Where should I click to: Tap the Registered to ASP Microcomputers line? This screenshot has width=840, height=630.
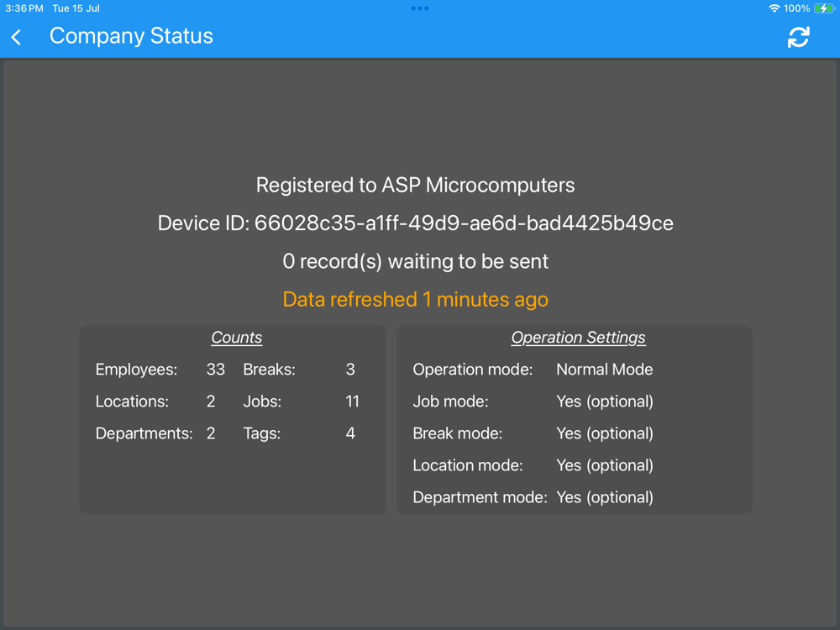point(415,186)
